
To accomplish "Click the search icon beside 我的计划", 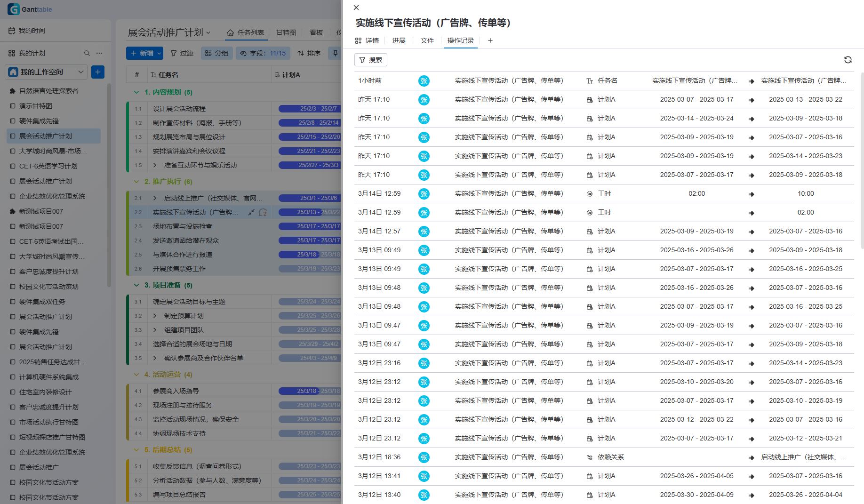I will [x=87, y=53].
